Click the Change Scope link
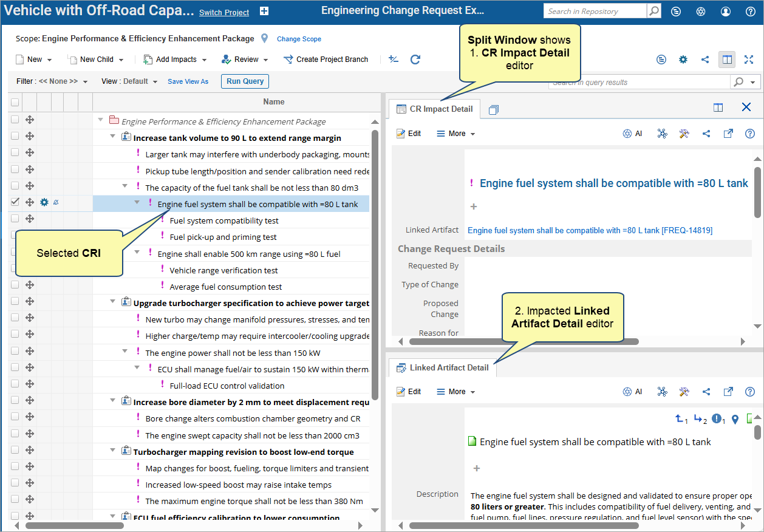This screenshot has width=764, height=532. (x=299, y=39)
